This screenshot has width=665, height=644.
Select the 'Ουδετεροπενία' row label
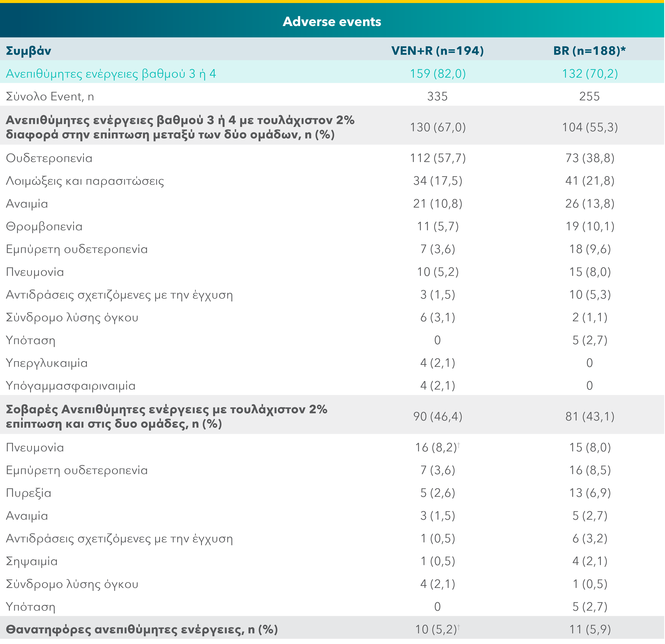click(x=49, y=158)
